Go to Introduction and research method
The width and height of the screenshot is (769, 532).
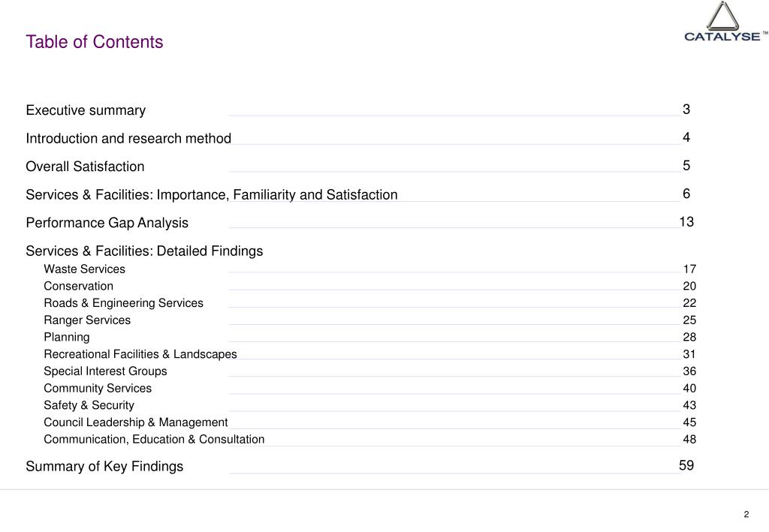point(128,139)
